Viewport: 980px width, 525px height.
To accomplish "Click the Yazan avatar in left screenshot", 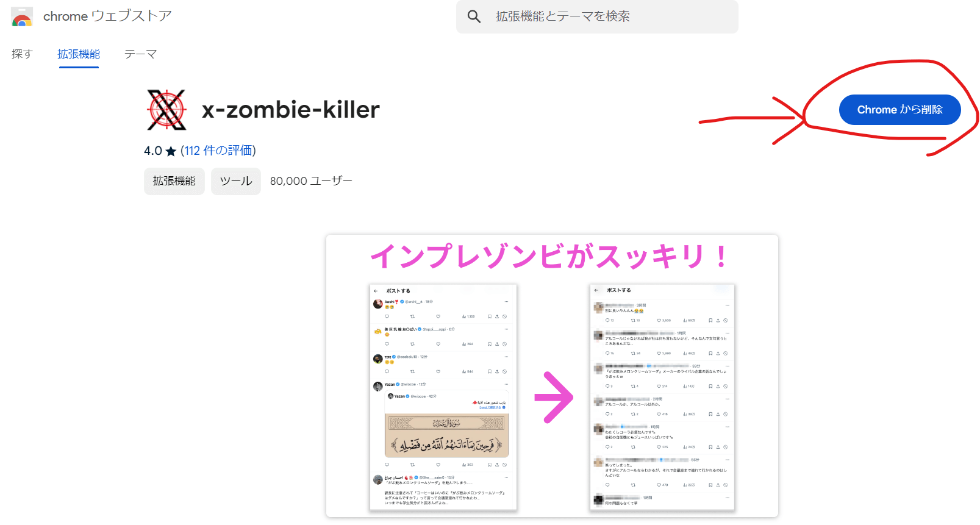I will coord(377,385).
